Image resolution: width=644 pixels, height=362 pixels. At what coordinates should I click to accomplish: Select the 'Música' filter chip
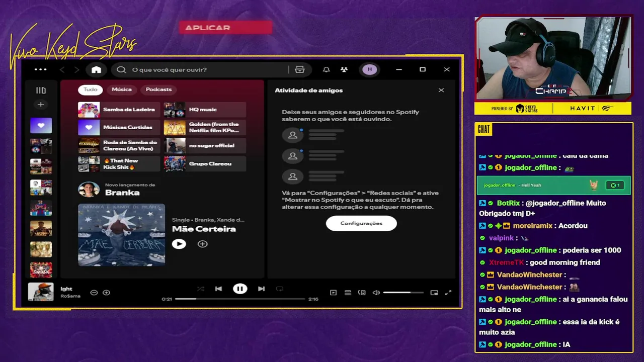pyautogui.click(x=122, y=89)
